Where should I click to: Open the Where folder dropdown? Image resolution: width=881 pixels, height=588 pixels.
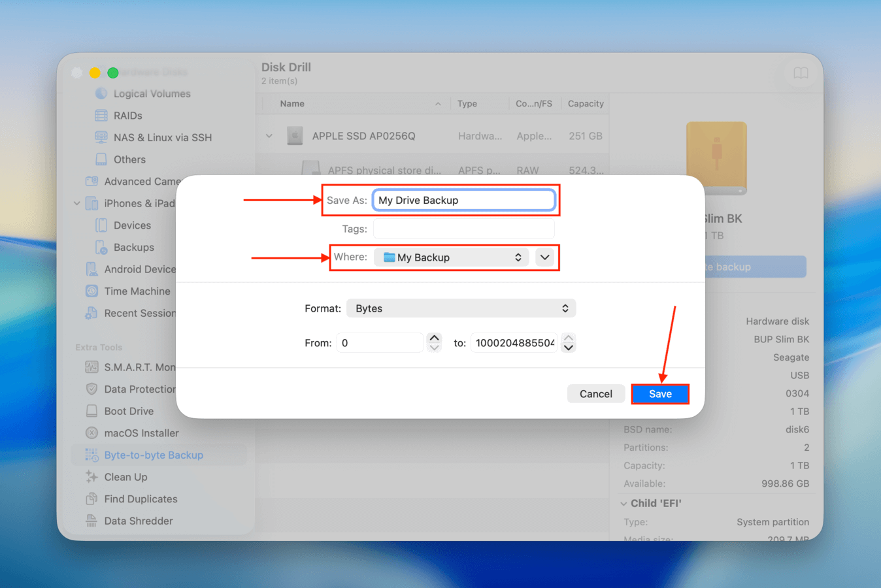(452, 257)
